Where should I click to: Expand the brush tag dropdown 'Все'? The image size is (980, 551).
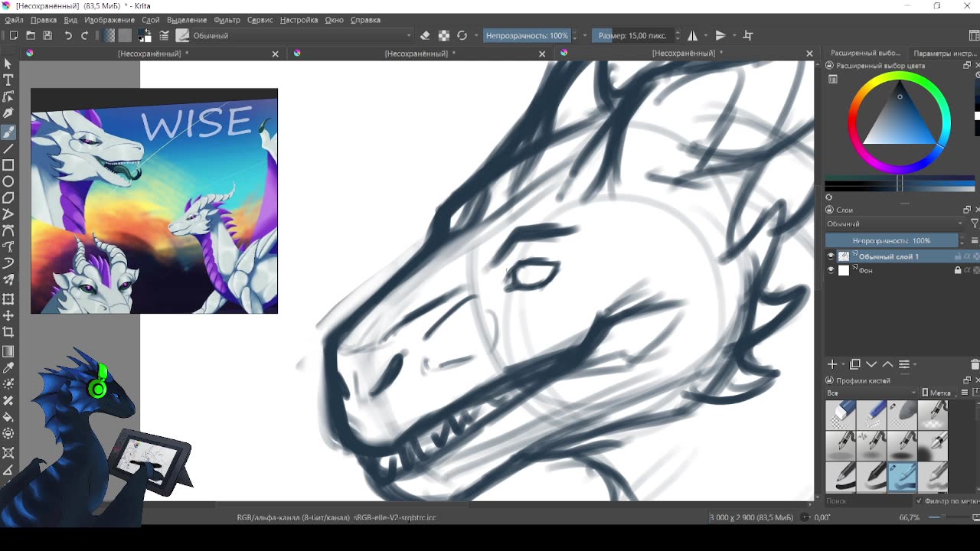871,393
